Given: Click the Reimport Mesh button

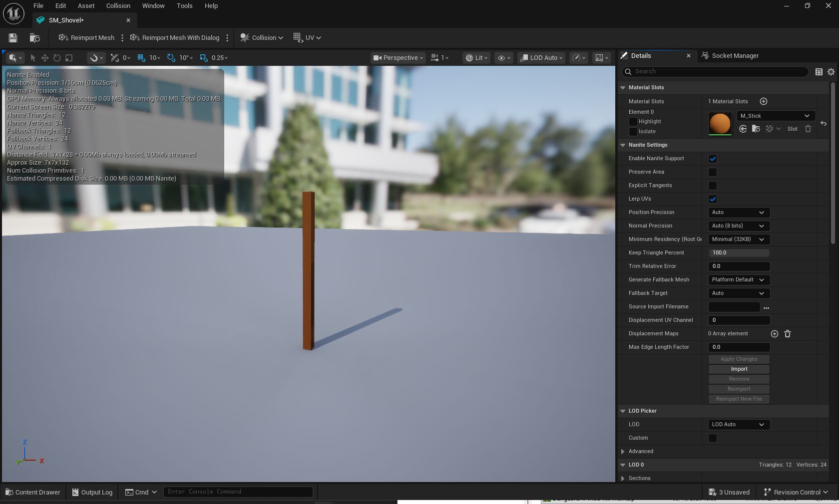Looking at the screenshot, I should point(86,37).
